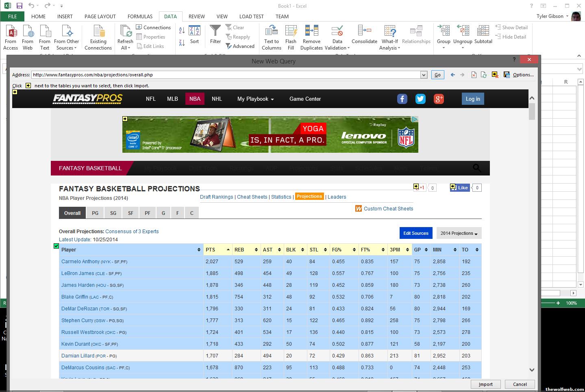The height and width of the screenshot is (392, 585).
Task: Click the web query back arrow
Action: [452, 75]
